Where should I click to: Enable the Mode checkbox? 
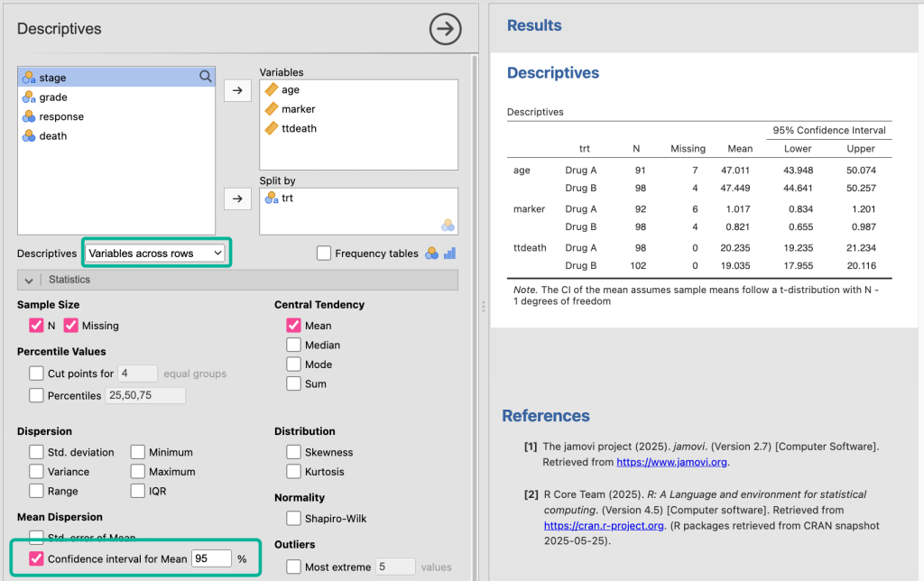click(x=293, y=364)
